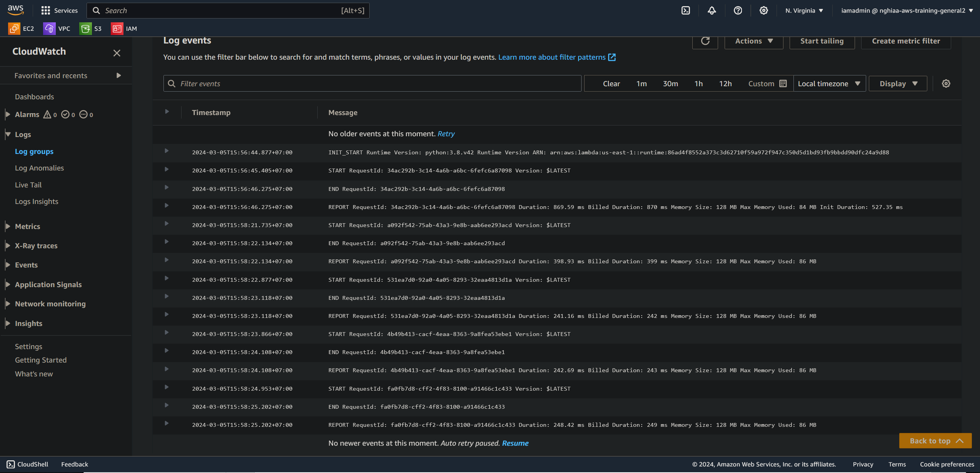The width and height of the screenshot is (980, 473).
Task: Open the Display dropdown
Action: [898, 84]
